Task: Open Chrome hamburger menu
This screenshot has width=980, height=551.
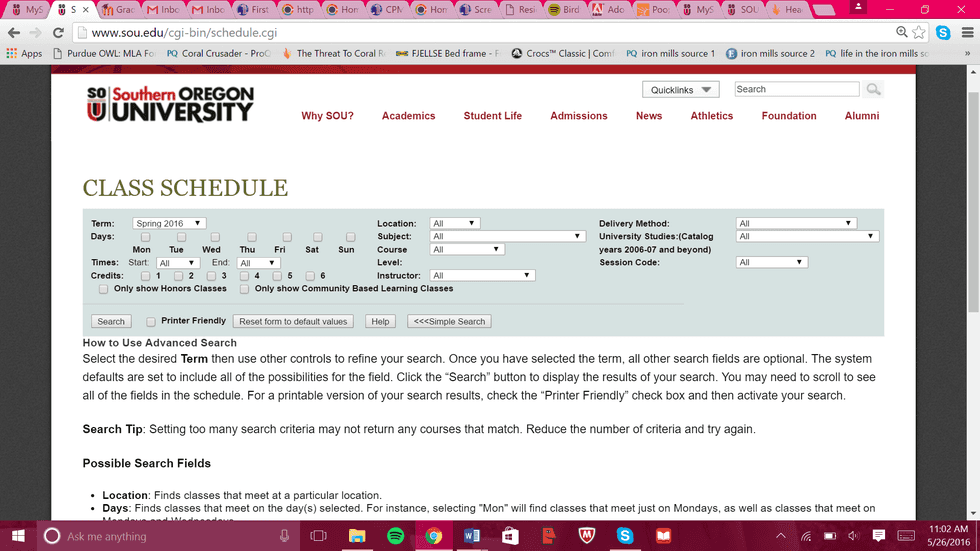Action: coord(968,32)
